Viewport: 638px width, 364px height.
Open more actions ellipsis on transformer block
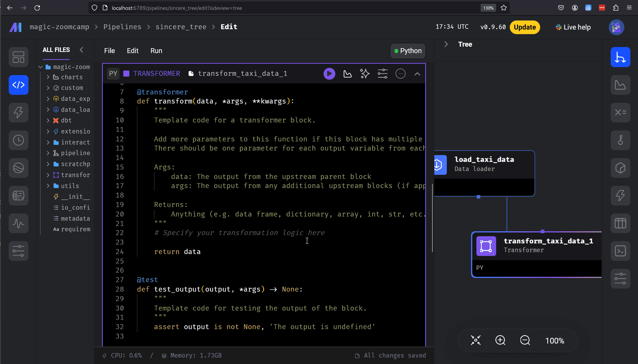tap(401, 74)
